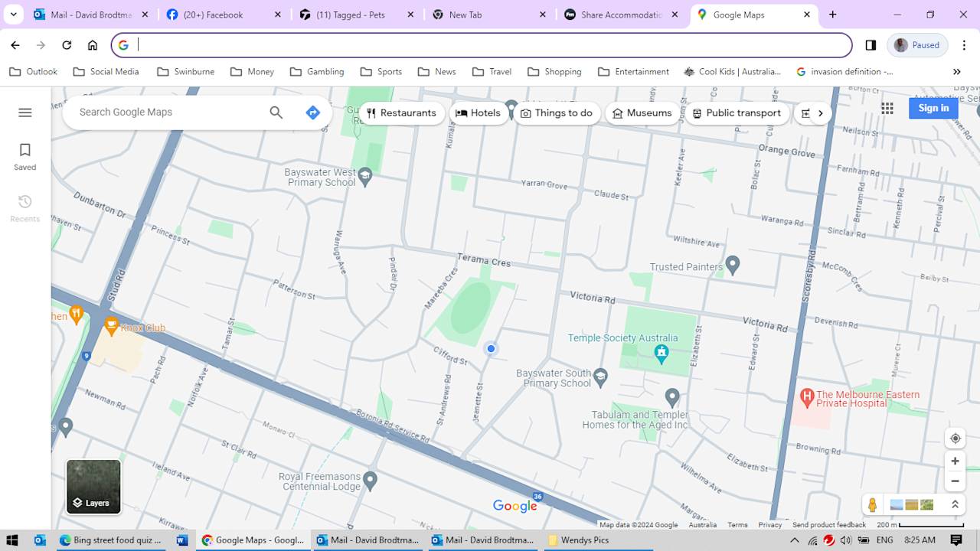Toggle the Layers satellite view thumbnail

point(93,487)
